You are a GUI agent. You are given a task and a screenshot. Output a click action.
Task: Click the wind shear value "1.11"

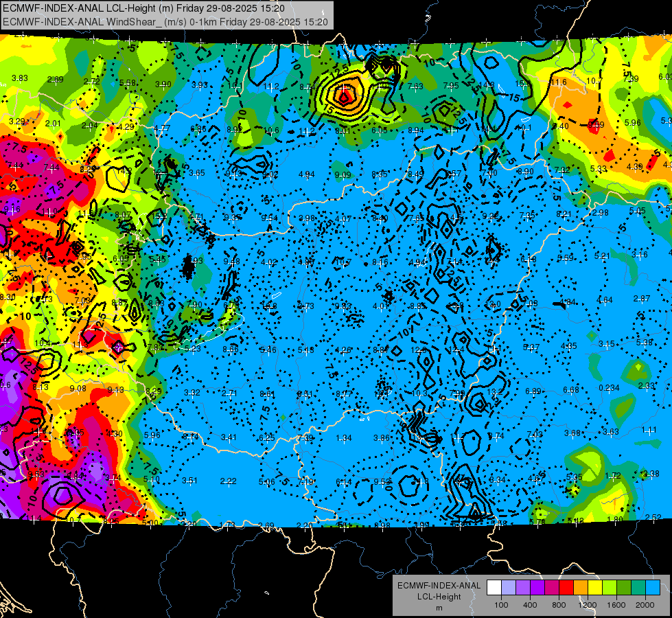tap(649, 430)
